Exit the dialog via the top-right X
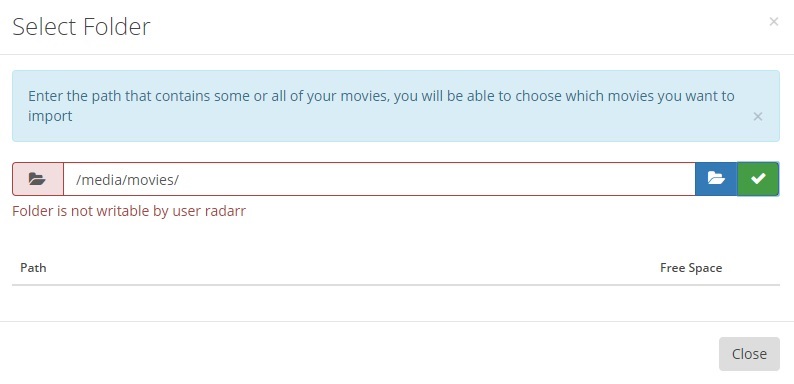The height and width of the screenshot is (384, 794). tap(773, 22)
